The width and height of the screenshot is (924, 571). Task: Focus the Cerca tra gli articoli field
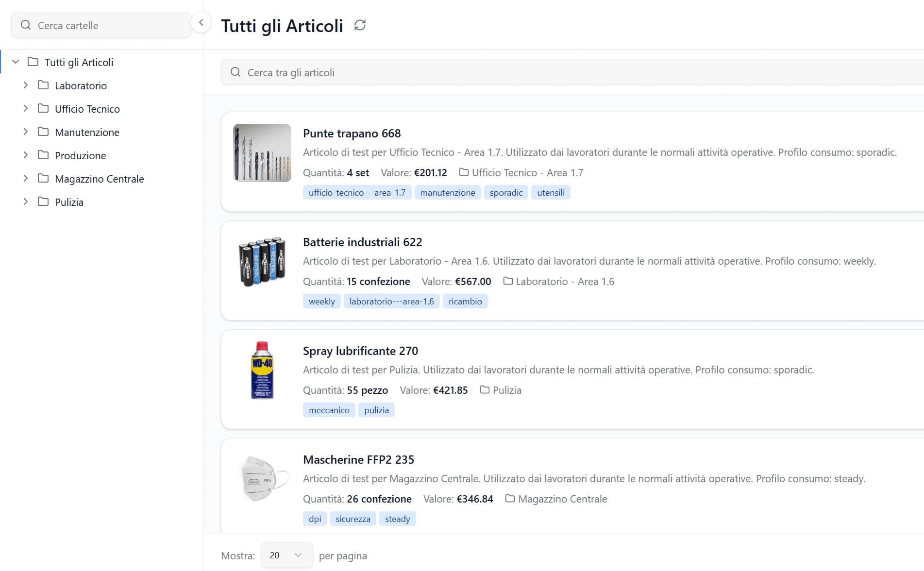click(572, 72)
